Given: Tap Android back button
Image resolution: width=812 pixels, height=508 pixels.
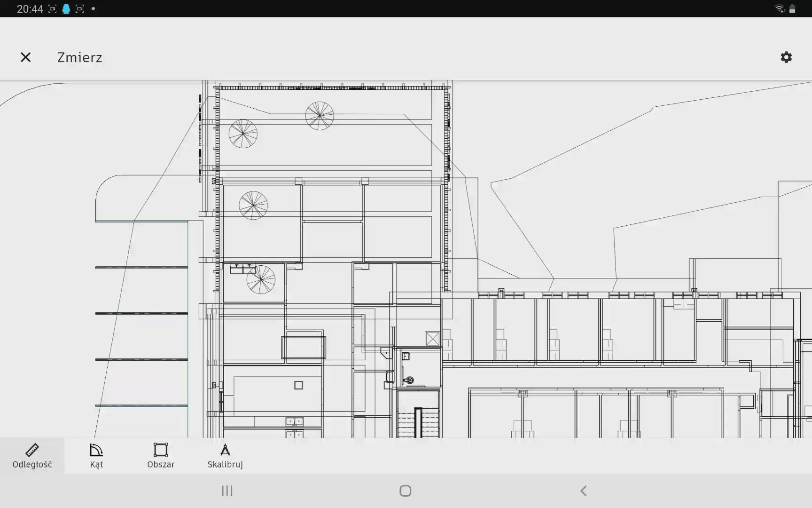Looking at the screenshot, I should (583, 491).
